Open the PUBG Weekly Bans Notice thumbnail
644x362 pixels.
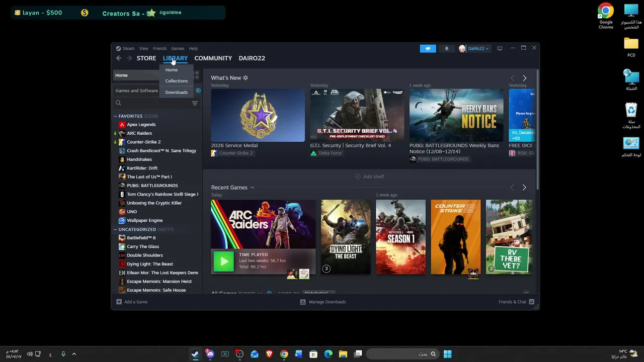tap(456, 116)
